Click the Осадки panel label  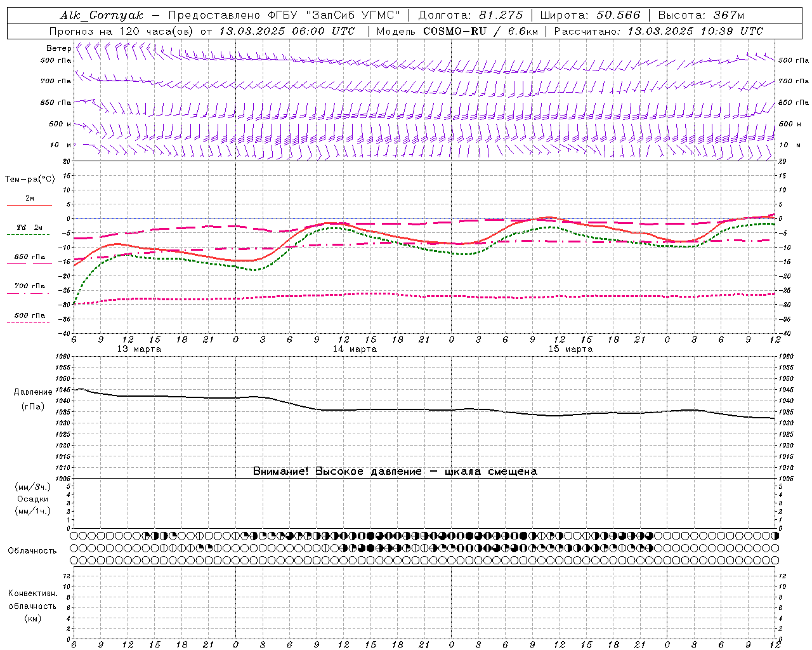(33, 499)
